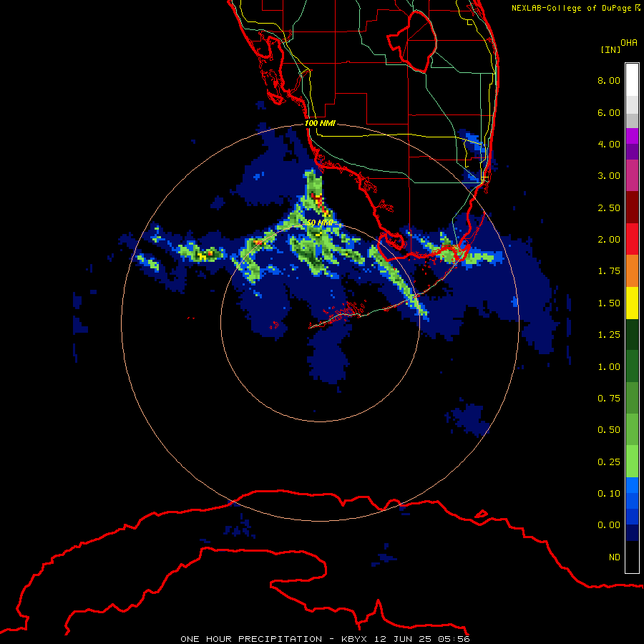Image resolution: width=644 pixels, height=644 pixels.
Task: Select the bright red swatch beside 2.00
Action: (632, 240)
